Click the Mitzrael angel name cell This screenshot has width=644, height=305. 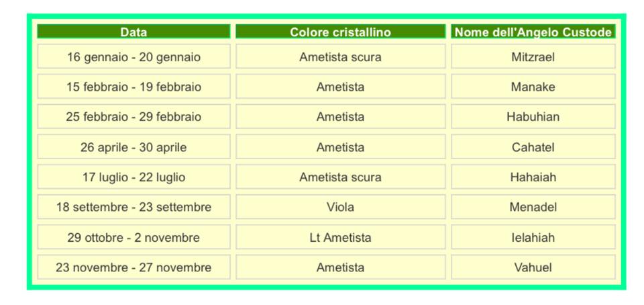coord(533,57)
